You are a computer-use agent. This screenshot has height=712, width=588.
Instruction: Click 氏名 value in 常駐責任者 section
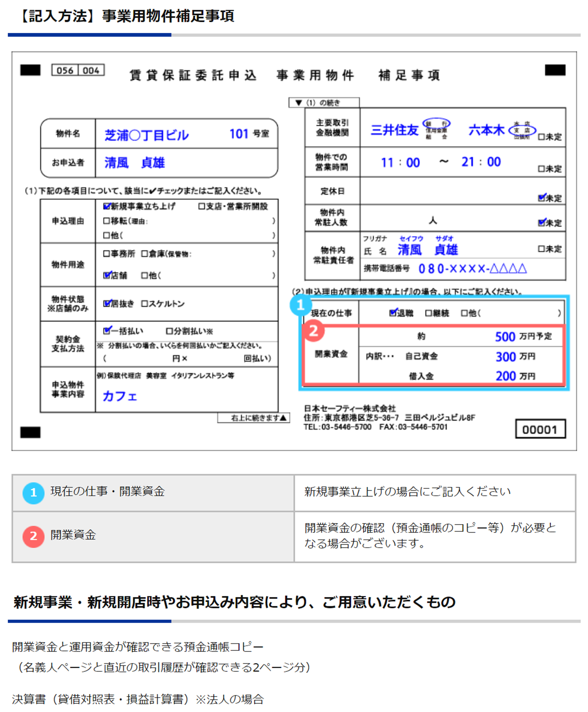coord(428,250)
